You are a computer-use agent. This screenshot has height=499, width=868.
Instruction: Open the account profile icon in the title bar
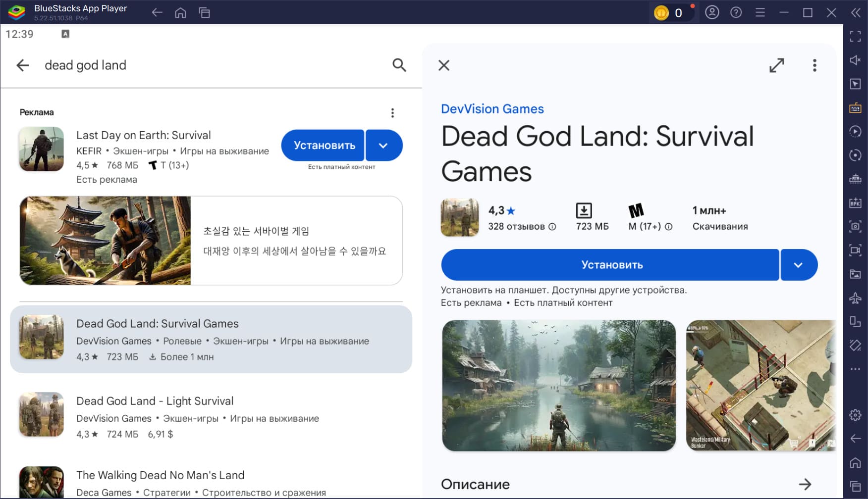pyautogui.click(x=712, y=12)
